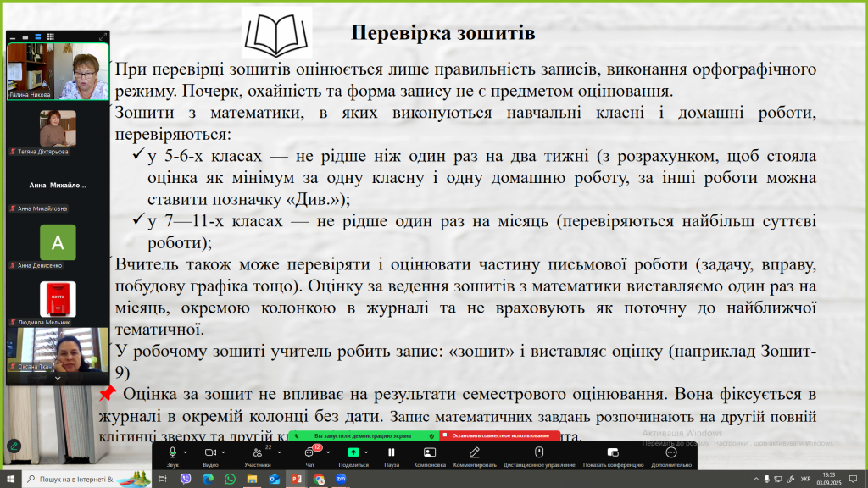
Task: Click the green Вы запустили демонстрацию экрана indicator
Action: coord(363,436)
